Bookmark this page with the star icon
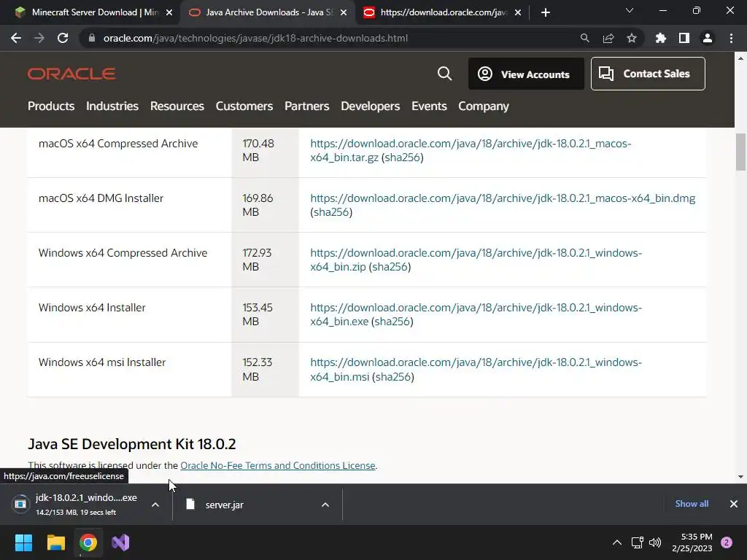Screen dimensions: 747x560 [x=632, y=38]
